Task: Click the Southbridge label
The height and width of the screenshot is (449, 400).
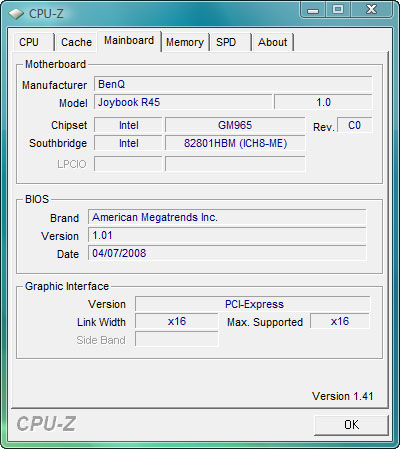Action: [58, 143]
